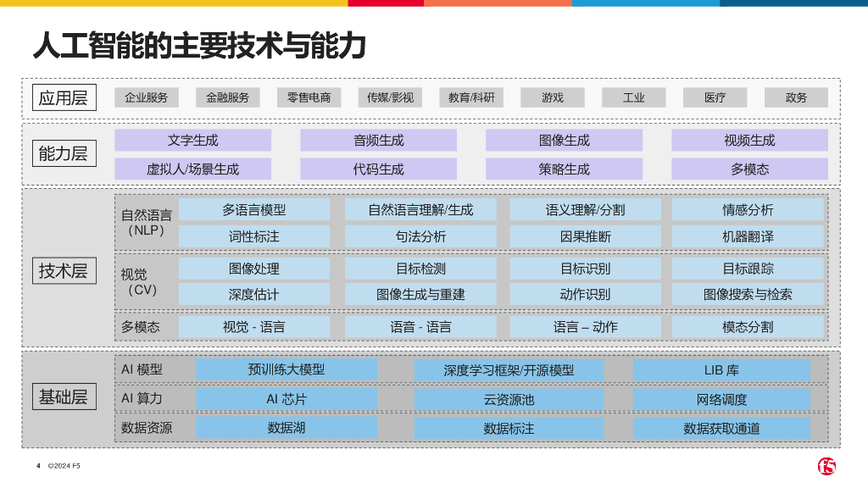The image size is (868, 488).
Task: Click the 零售电商 box
Action: pos(309,98)
